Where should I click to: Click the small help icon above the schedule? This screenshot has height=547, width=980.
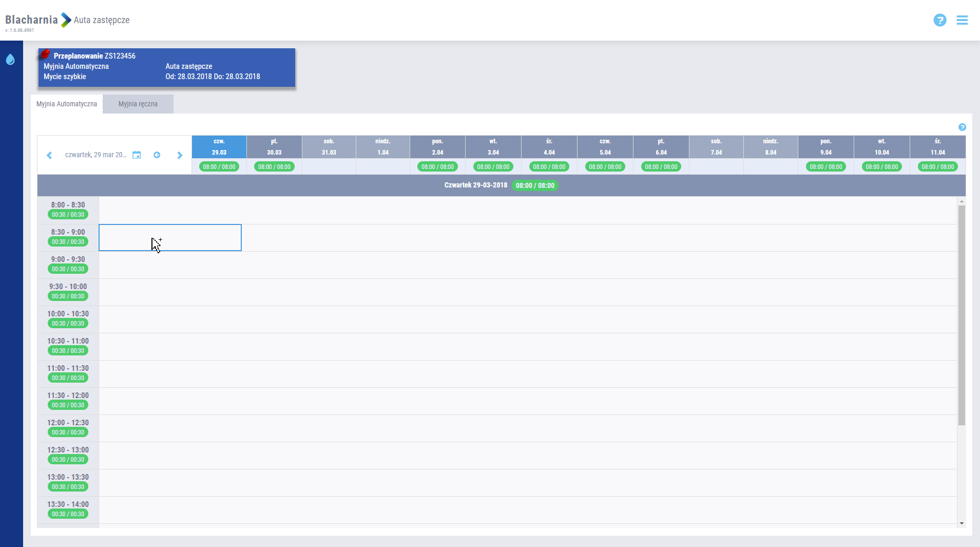pyautogui.click(x=962, y=127)
